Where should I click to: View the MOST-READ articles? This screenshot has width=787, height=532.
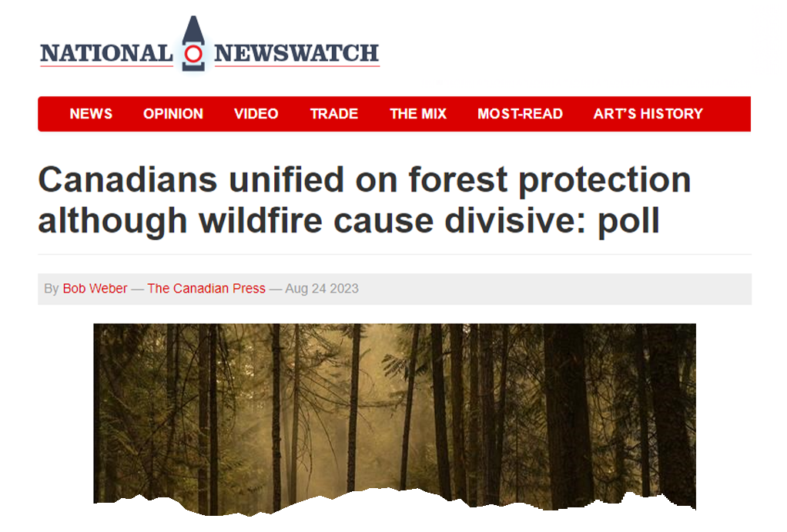tap(520, 114)
